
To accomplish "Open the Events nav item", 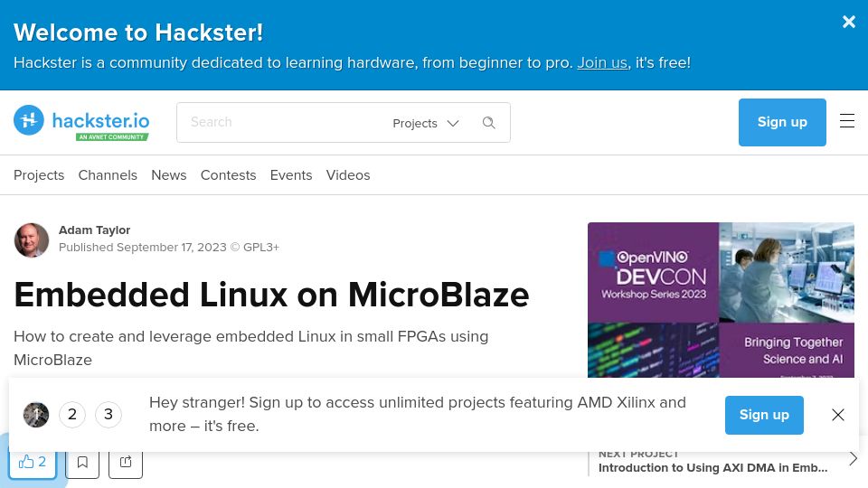I will (x=291, y=174).
